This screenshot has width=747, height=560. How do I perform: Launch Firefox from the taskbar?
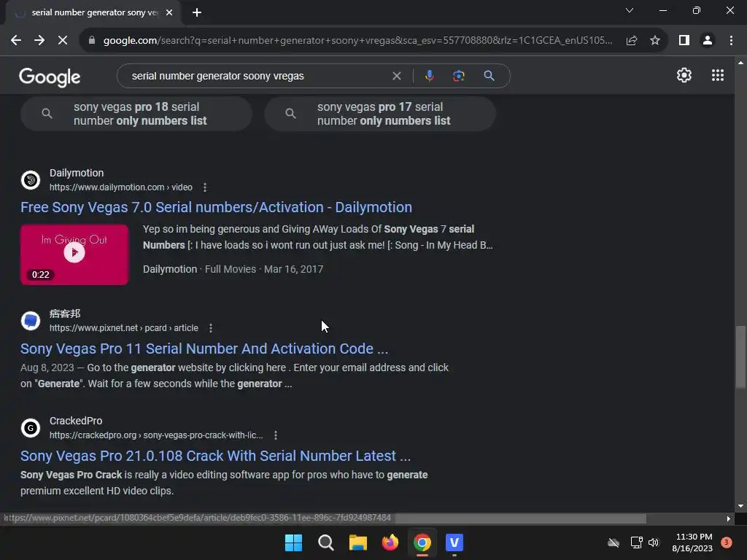390,542
